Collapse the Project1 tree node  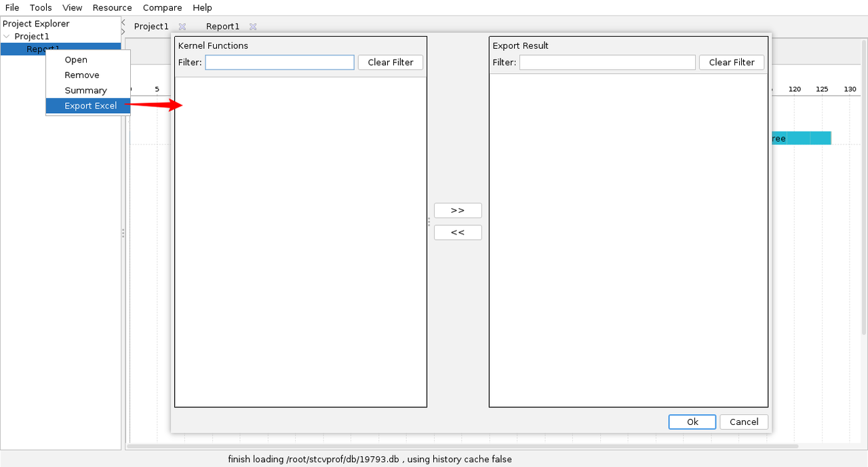coord(7,37)
